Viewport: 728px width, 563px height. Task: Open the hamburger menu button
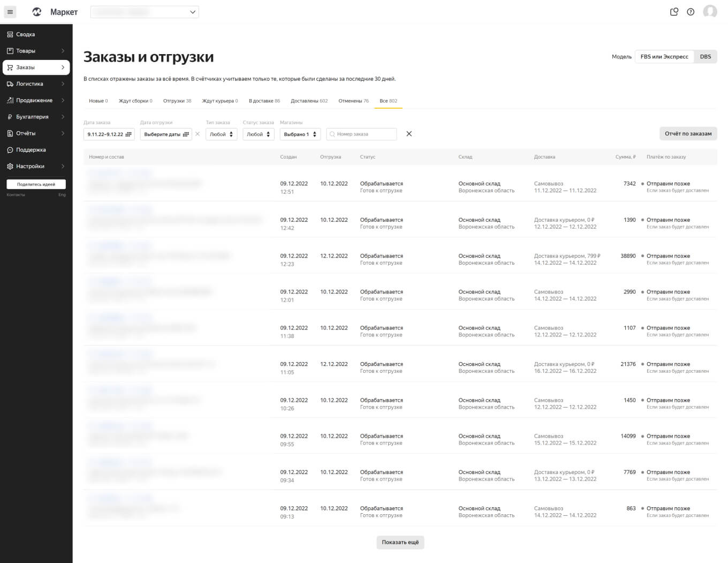click(10, 12)
